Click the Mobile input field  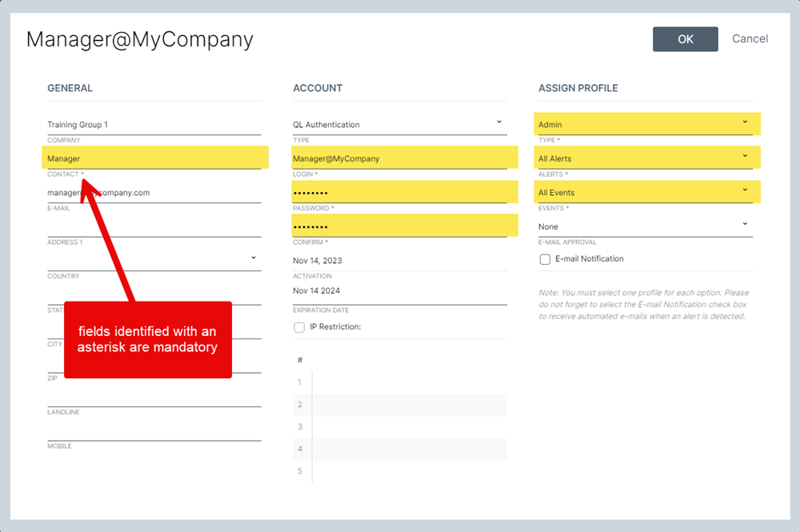click(154, 431)
